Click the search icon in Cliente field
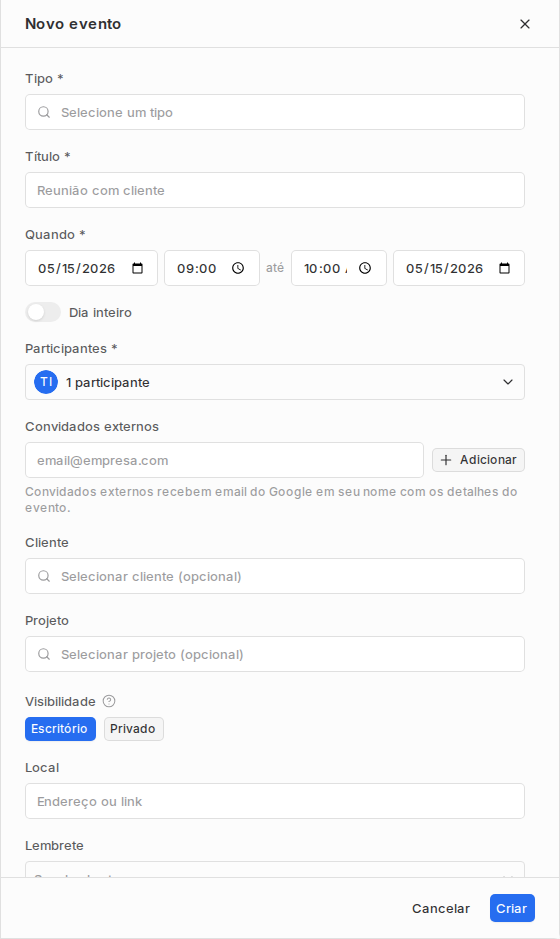 [x=44, y=576]
